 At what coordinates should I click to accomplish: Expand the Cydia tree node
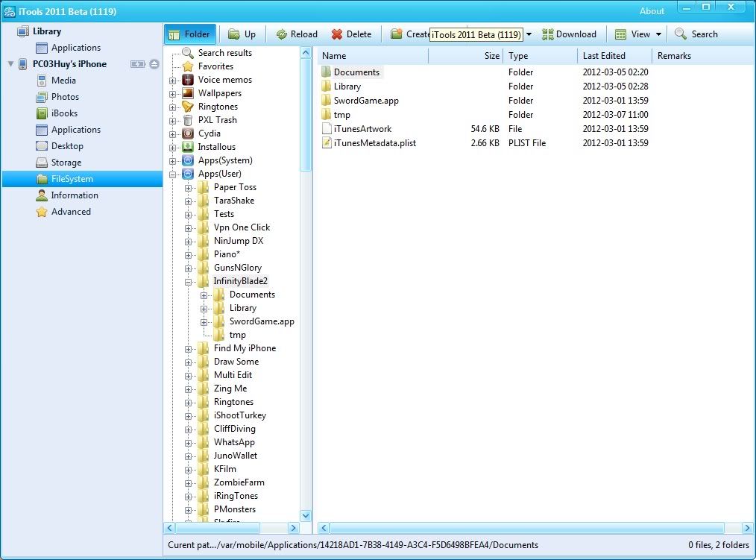pos(173,134)
